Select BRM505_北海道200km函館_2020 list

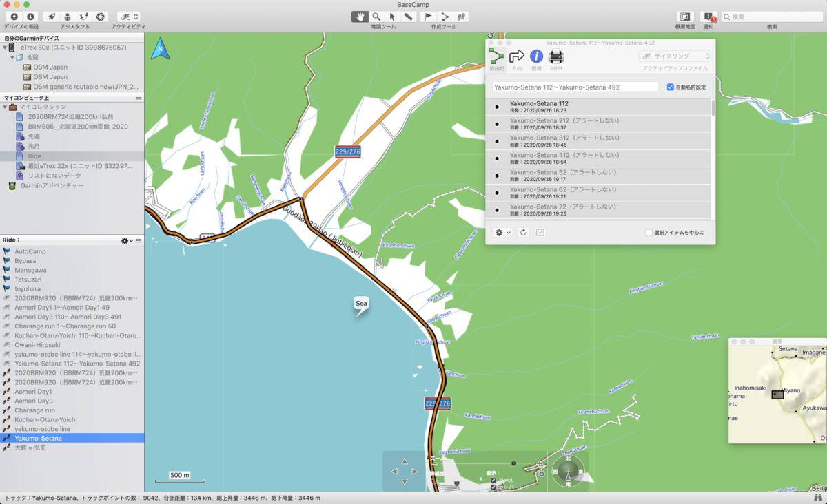tap(72, 127)
